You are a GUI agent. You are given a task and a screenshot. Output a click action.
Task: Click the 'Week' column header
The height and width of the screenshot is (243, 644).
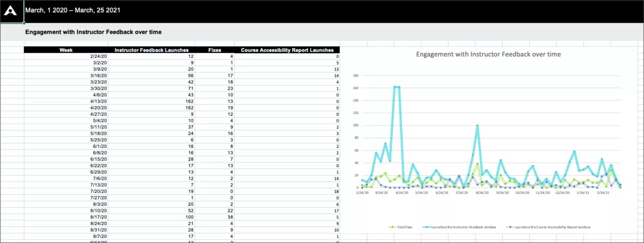click(x=66, y=50)
